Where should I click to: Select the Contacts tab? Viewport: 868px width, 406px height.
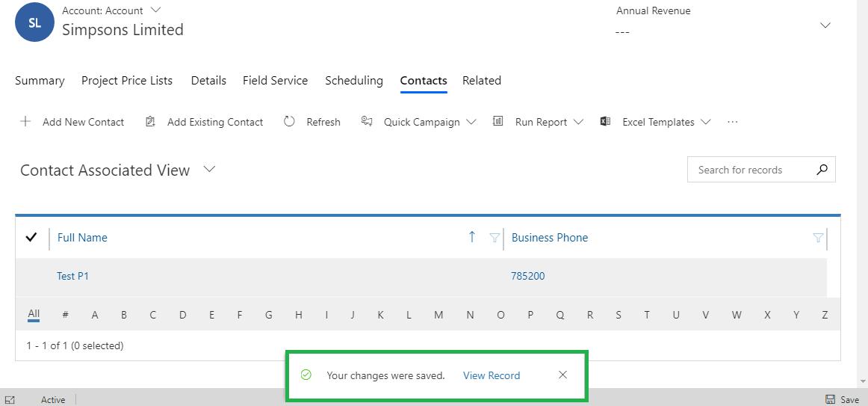coord(424,80)
